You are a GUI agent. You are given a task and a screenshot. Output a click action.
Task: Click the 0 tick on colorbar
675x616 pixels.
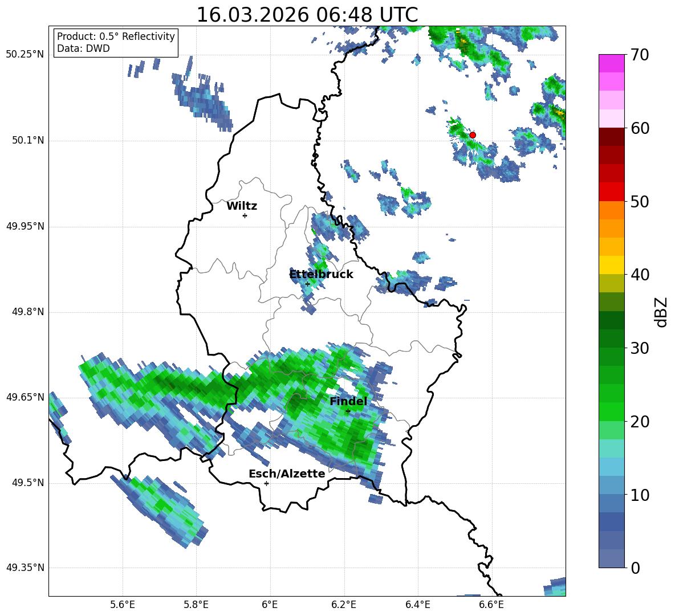(635, 568)
